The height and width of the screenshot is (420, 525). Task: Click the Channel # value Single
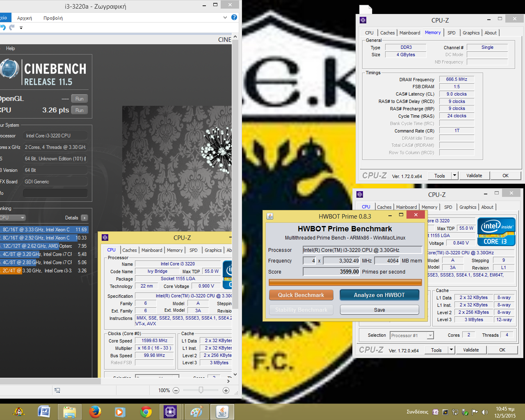[487, 47]
